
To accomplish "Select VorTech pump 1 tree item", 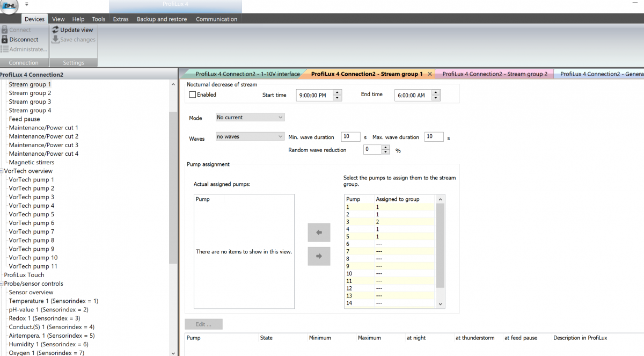I will [31, 180].
